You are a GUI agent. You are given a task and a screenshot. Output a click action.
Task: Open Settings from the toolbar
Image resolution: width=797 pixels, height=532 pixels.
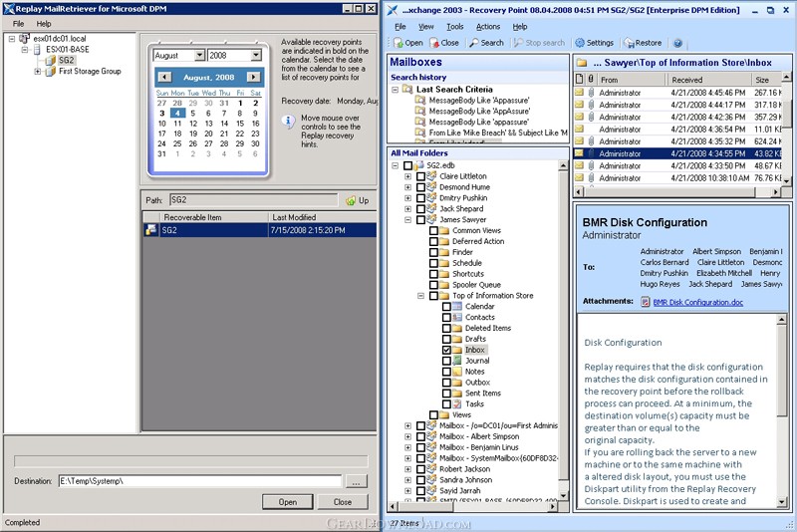tap(594, 43)
